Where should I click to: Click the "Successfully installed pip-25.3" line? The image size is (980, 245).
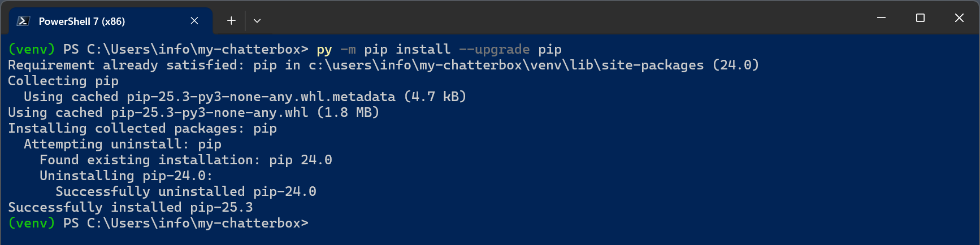tap(130, 208)
